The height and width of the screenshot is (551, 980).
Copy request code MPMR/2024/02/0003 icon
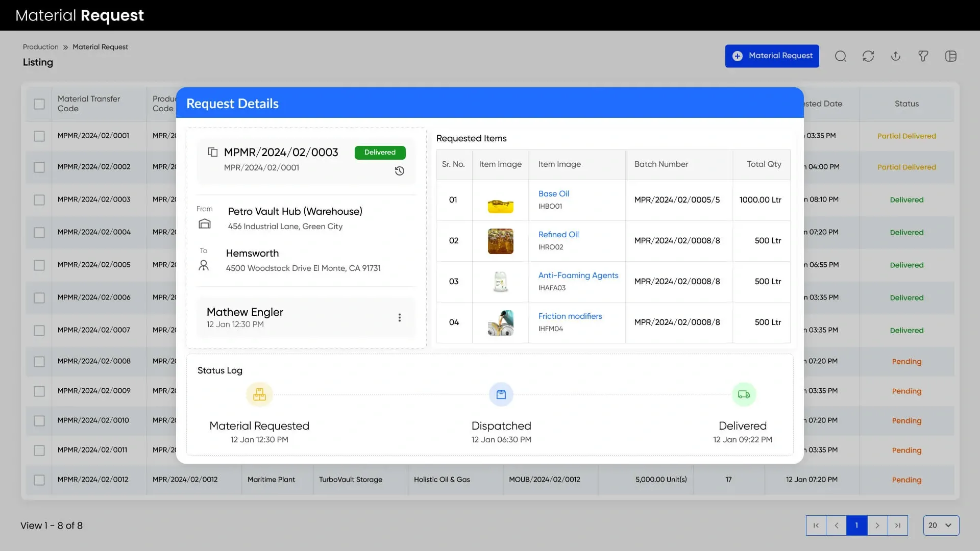tap(213, 152)
